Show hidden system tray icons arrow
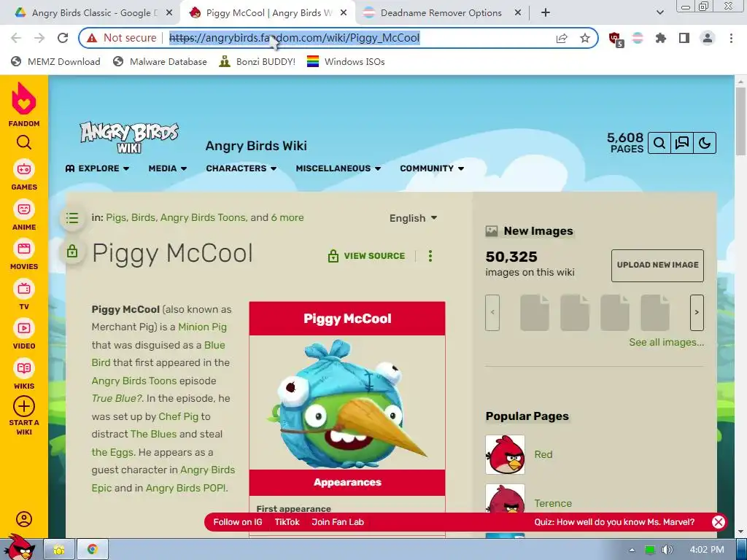 (x=632, y=550)
